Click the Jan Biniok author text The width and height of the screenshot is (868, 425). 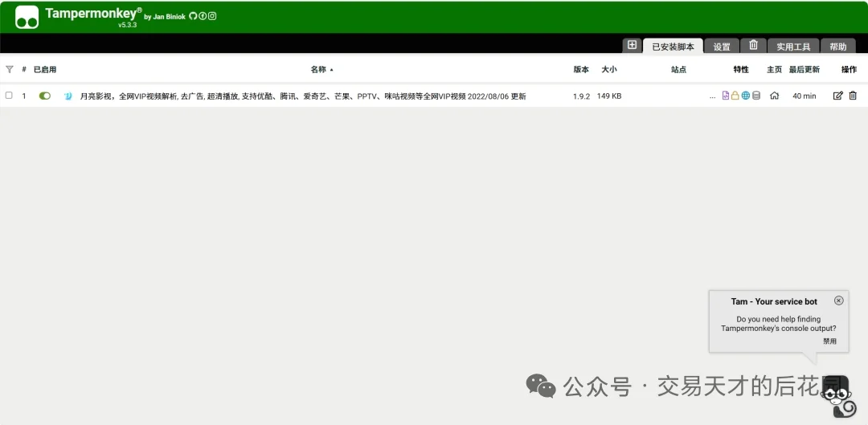pos(170,17)
